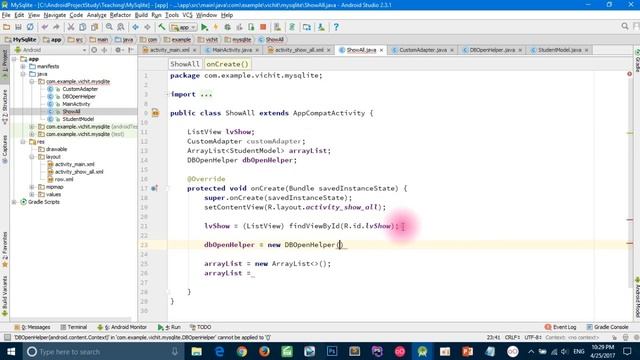Toggle the Favorites side panel

point(5,249)
